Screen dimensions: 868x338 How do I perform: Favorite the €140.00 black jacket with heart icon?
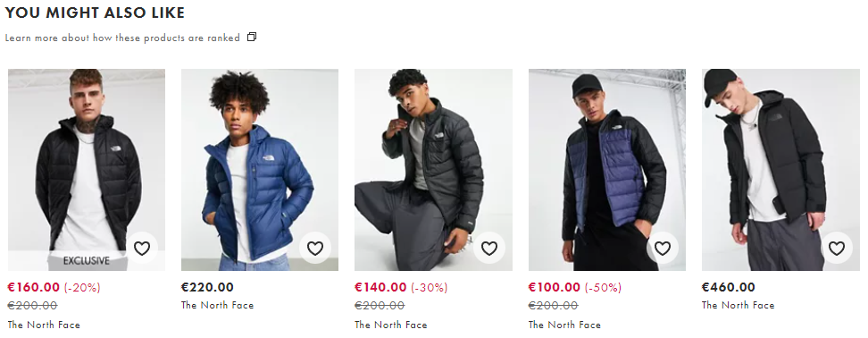(488, 249)
